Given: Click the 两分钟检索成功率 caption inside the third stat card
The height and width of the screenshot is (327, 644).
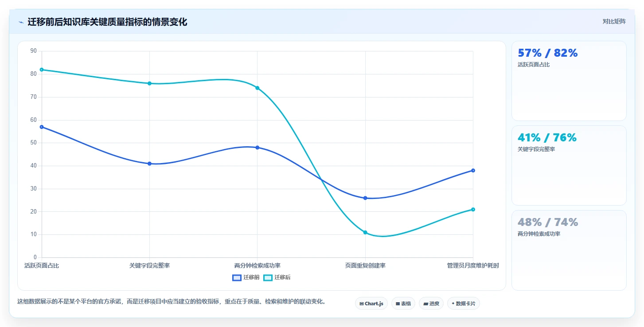Looking at the screenshot, I should (539, 234).
